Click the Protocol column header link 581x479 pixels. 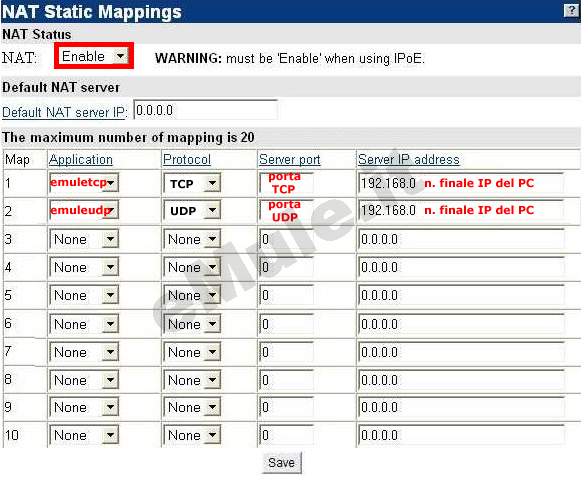187,159
